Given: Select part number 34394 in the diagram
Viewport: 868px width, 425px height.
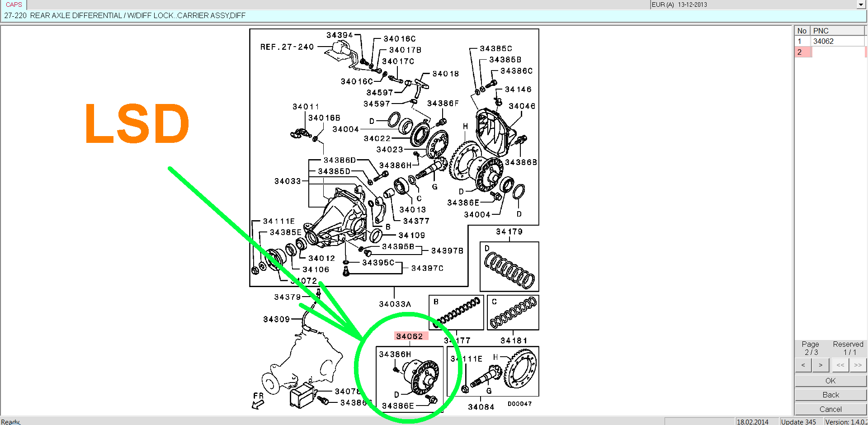Looking at the screenshot, I should coord(340,35).
